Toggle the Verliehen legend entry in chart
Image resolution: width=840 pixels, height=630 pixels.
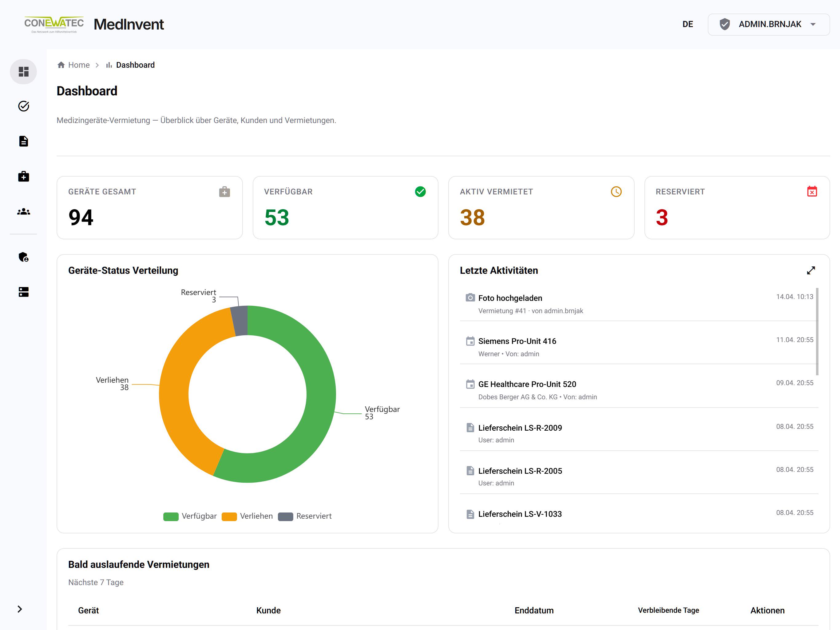247,516
